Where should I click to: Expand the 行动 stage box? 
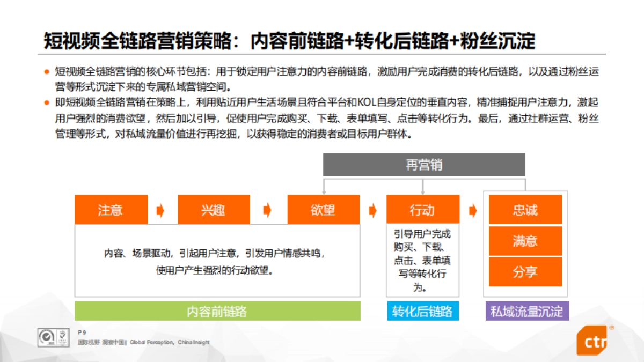coord(423,210)
